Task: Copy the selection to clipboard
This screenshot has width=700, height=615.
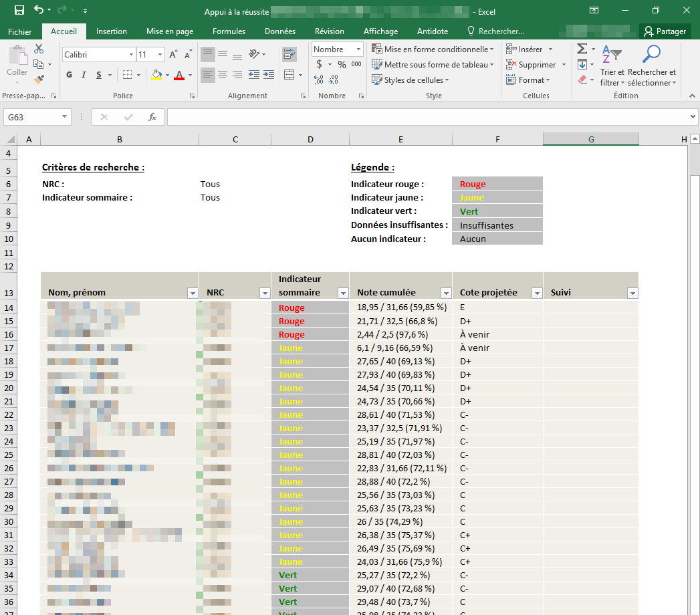Action: 39,64
